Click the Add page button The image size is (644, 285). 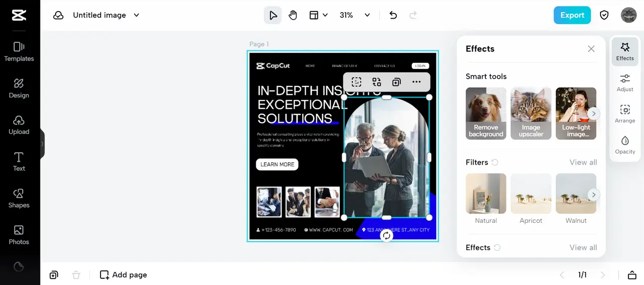point(123,275)
